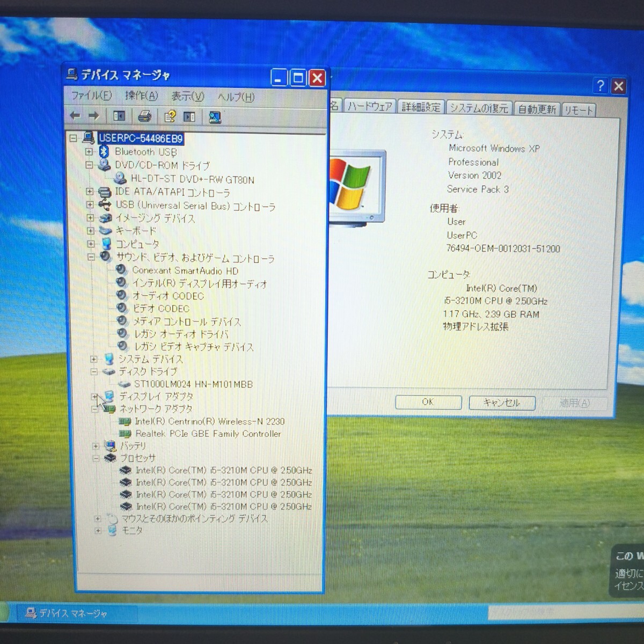Select first Intel Core i5-3210M CPU entry
Viewport: 644px width, 644px height.
(x=223, y=470)
